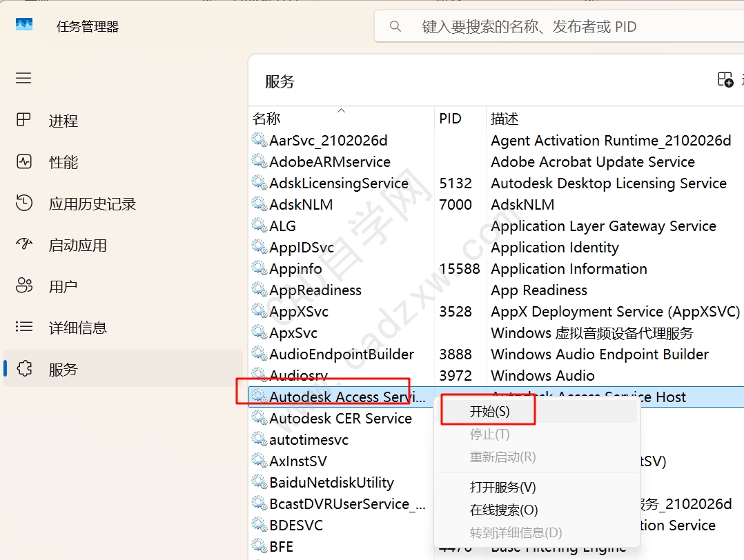Open the hamburger navigation menu
Screen dimensions: 744x560
point(23,78)
